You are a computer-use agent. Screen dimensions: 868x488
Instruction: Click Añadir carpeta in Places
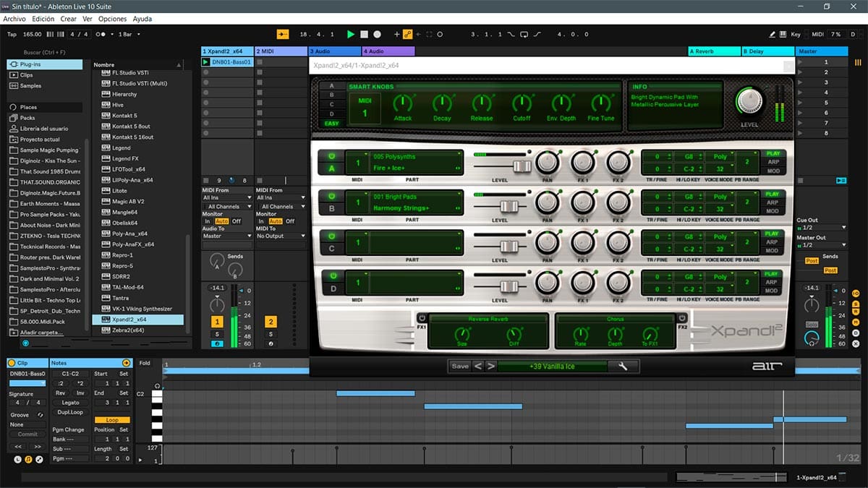(x=41, y=333)
